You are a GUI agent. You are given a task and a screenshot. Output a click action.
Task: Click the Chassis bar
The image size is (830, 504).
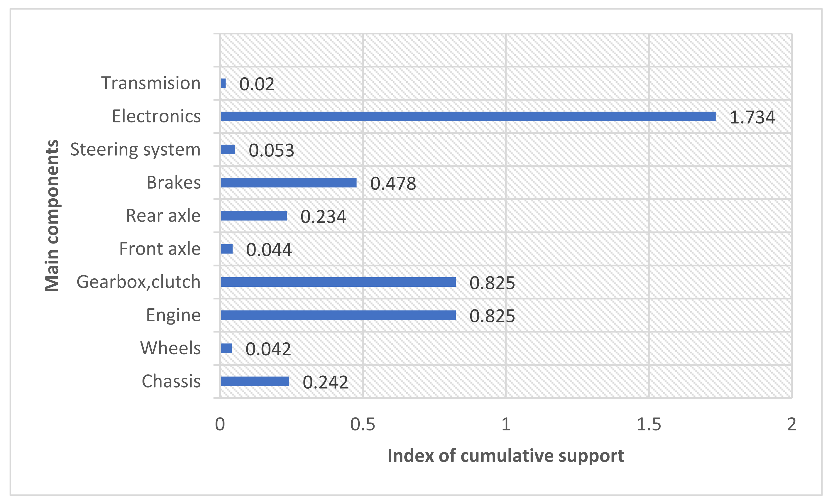coord(255,382)
